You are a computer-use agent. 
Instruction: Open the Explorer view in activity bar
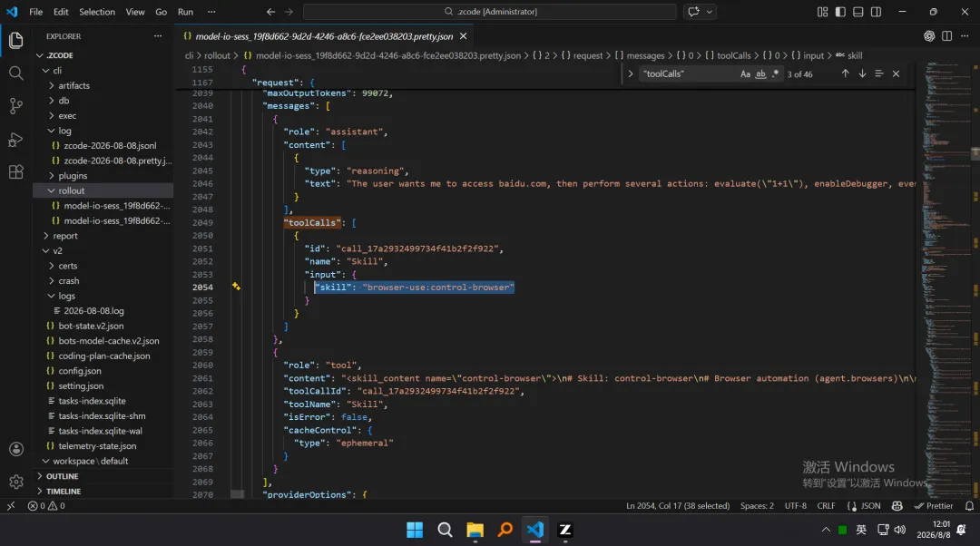point(15,41)
